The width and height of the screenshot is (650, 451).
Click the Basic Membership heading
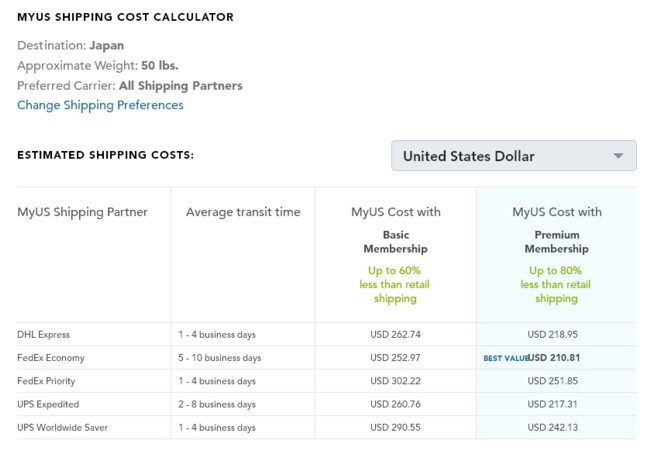396,242
